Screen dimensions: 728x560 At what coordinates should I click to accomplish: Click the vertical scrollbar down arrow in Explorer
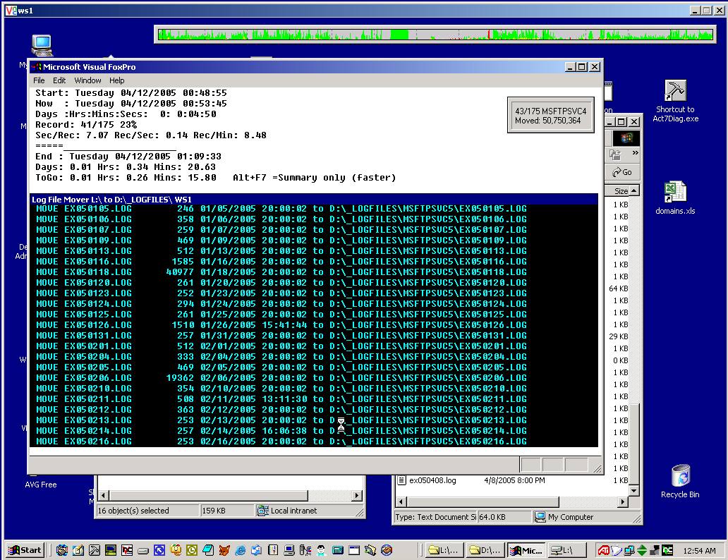(633, 490)
